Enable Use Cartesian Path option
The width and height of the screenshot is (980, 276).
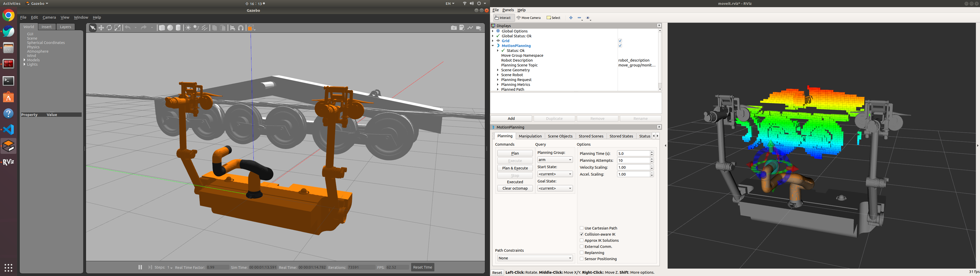click(582, 228)
